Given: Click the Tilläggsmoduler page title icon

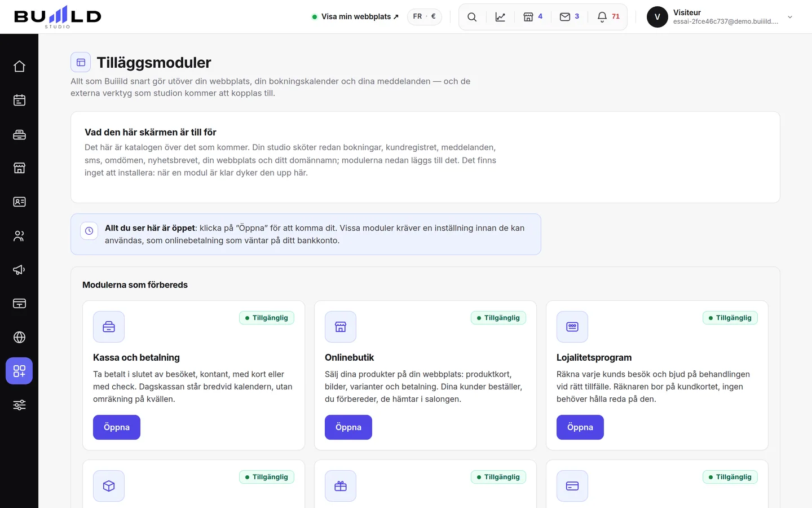Looking at the screenshot, I should click(x=81, y=63).
